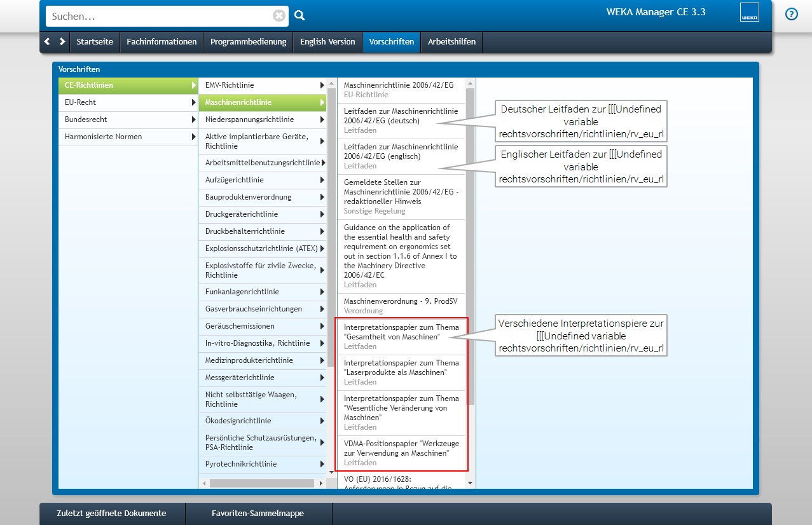The height and width of the screenshot is (525, 812).
Task: Go back using left arrow icon
Action: [47, 41]
